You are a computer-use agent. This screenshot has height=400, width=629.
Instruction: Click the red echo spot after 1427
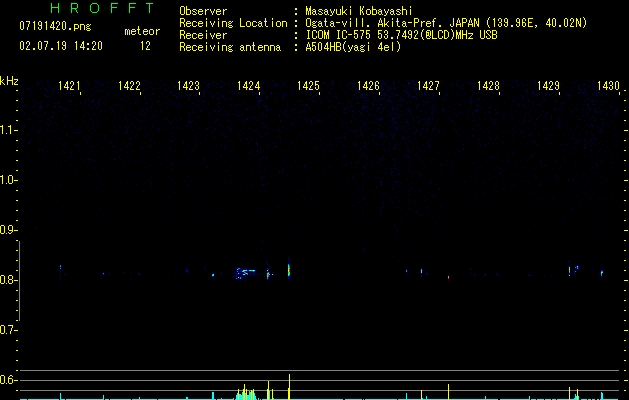point(448,277)
